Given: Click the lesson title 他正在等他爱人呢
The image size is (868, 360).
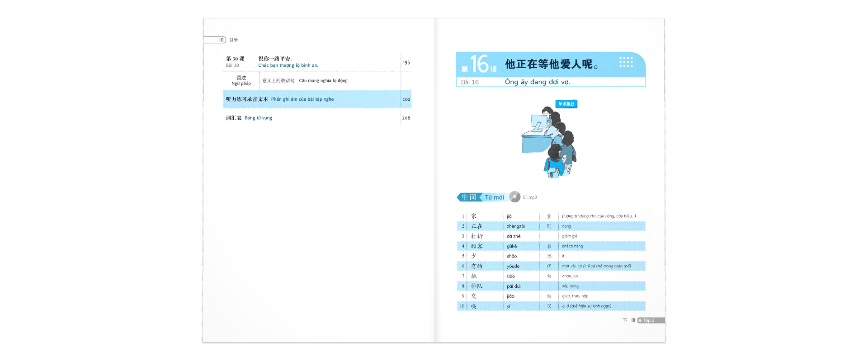Looking at the screenshot, I should (552, 64).
